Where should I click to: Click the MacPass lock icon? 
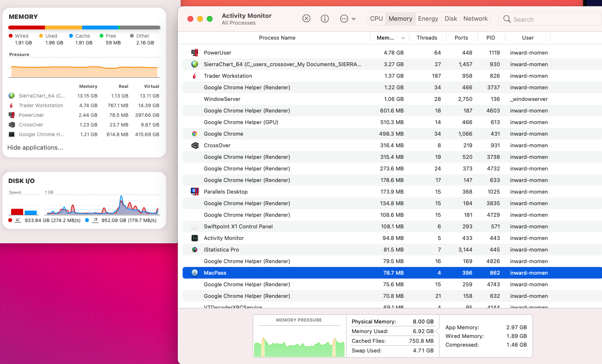click(x=195, y=273)
